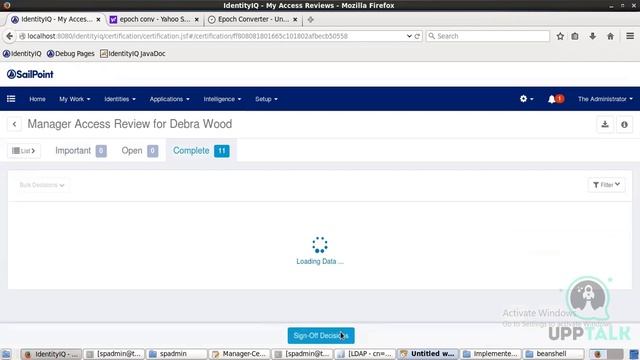Screen dimensions: 640x360
Task: Open Firefox bookmarks list icon
Action: [x=575, y=36]
